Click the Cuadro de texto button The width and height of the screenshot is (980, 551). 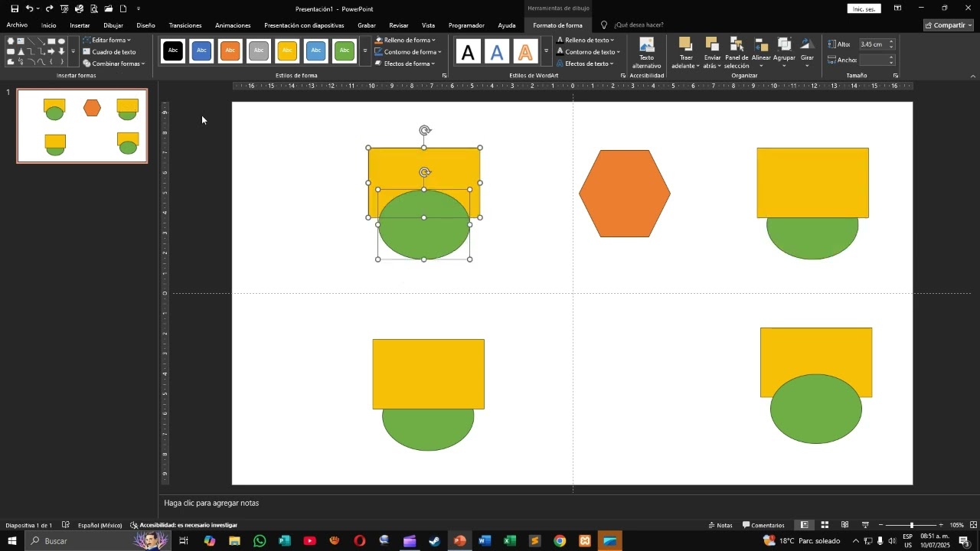(x=109, y=52)
